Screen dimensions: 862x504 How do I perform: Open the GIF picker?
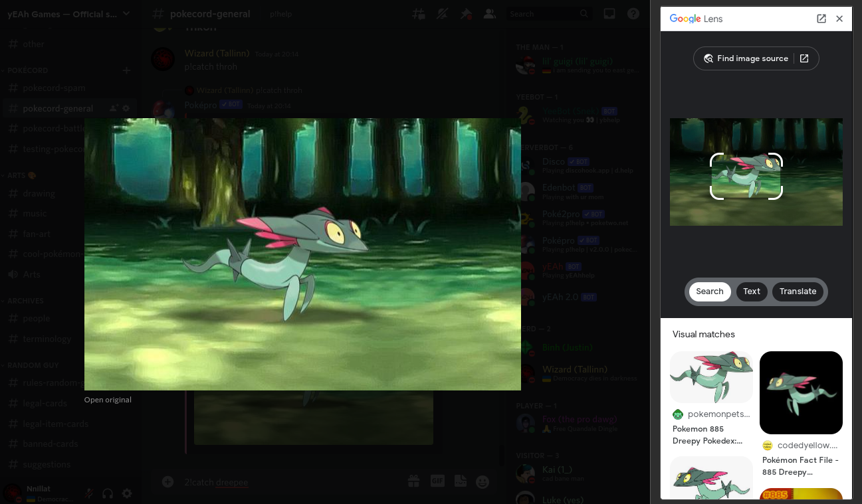437,481
